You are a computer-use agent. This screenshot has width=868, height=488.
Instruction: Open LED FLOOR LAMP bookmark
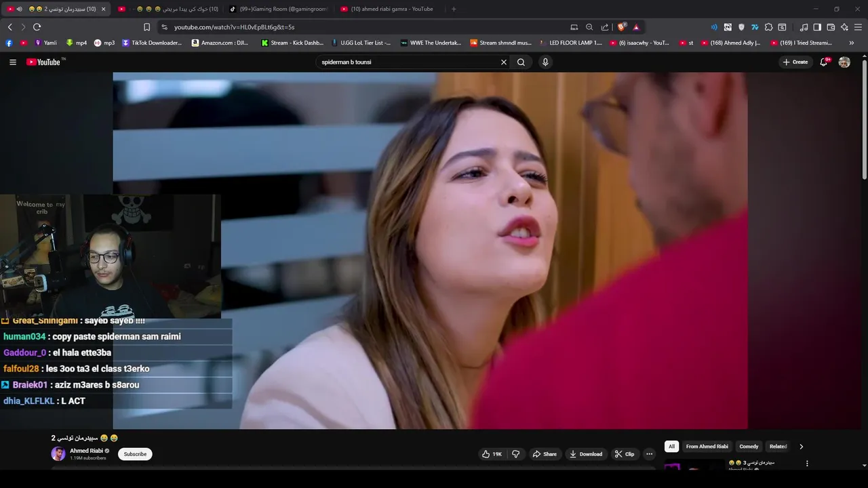pyautogui.click(x=570, y=43)
